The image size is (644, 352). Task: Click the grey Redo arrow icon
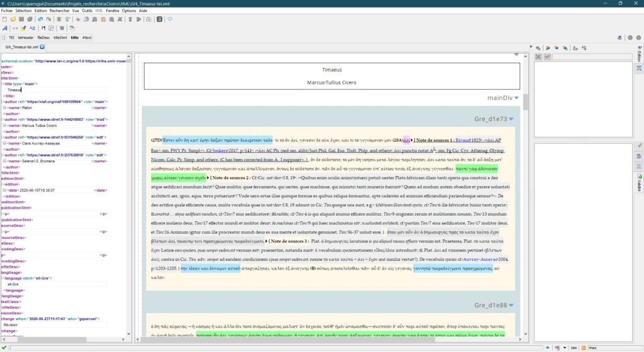(x=48, y=19)
